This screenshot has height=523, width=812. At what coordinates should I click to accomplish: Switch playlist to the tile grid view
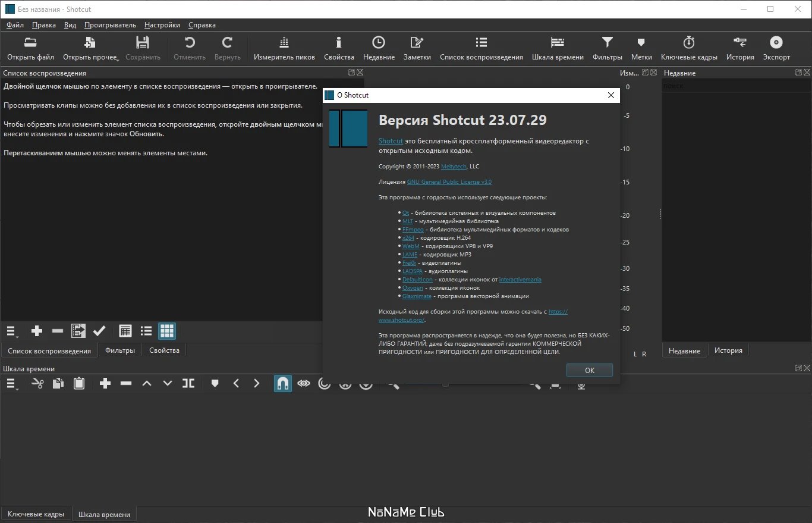167,331
